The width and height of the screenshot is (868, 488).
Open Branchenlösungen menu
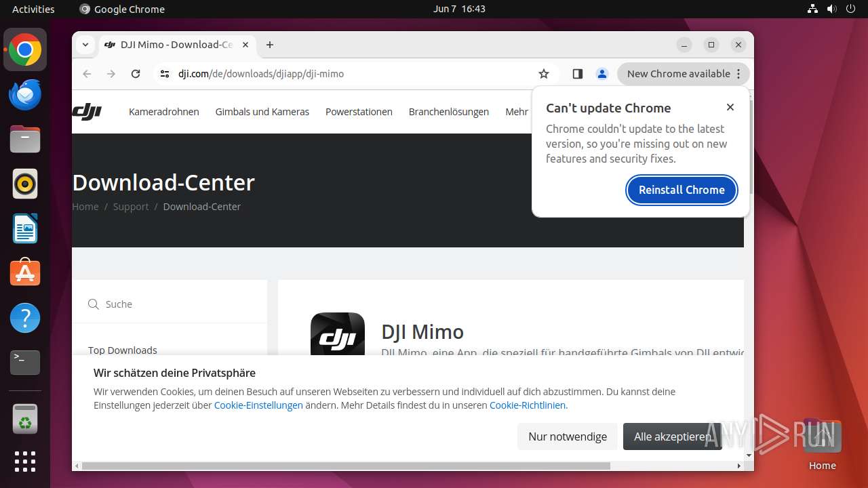click(x=449, y=112)
